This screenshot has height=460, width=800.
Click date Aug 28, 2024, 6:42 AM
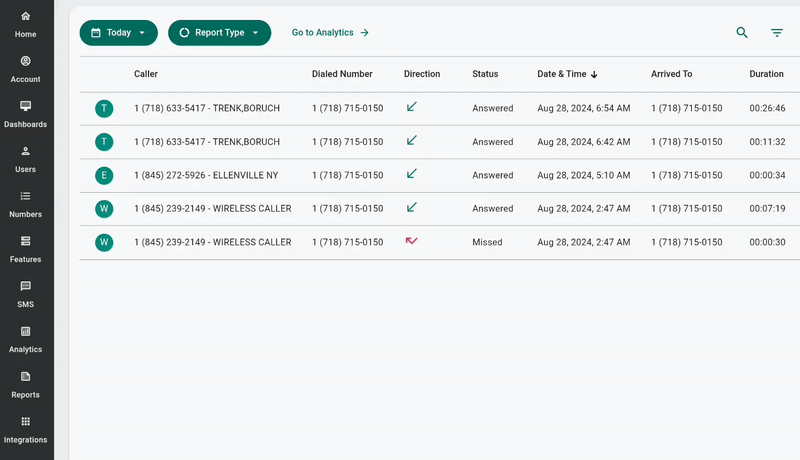[x=584, y=142]
